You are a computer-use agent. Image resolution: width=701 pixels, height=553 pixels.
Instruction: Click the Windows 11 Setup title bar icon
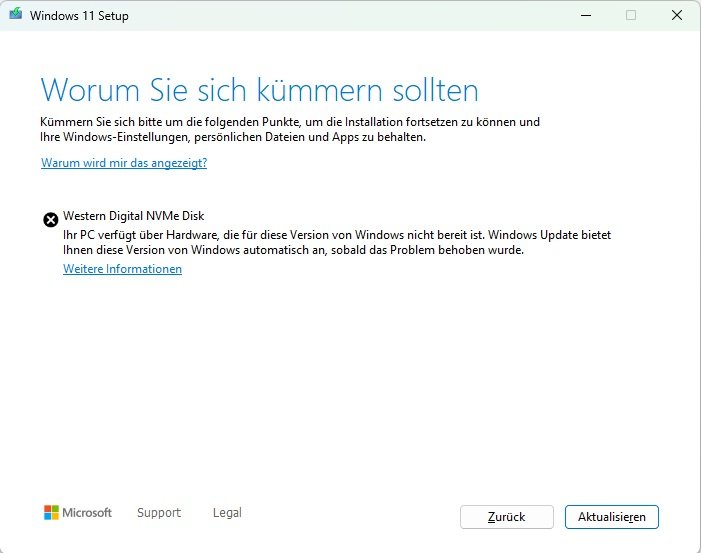coord(16,13)
